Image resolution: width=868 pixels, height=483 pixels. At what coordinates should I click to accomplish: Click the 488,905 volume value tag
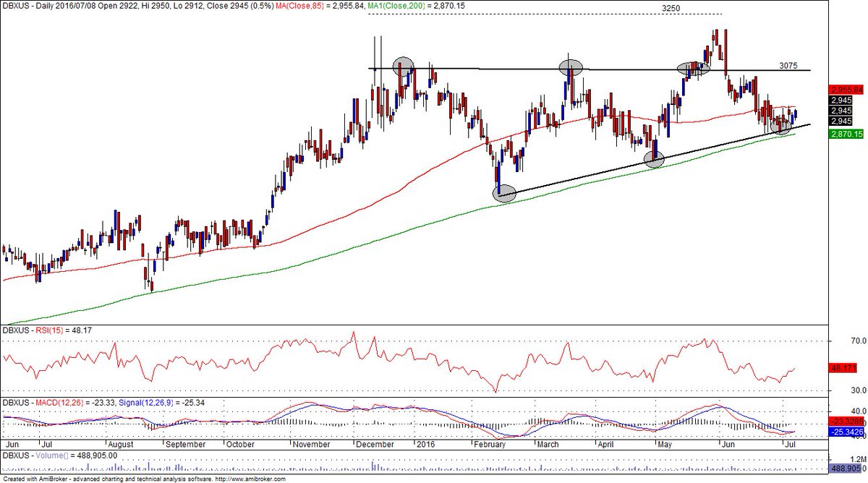click(846, 469)
